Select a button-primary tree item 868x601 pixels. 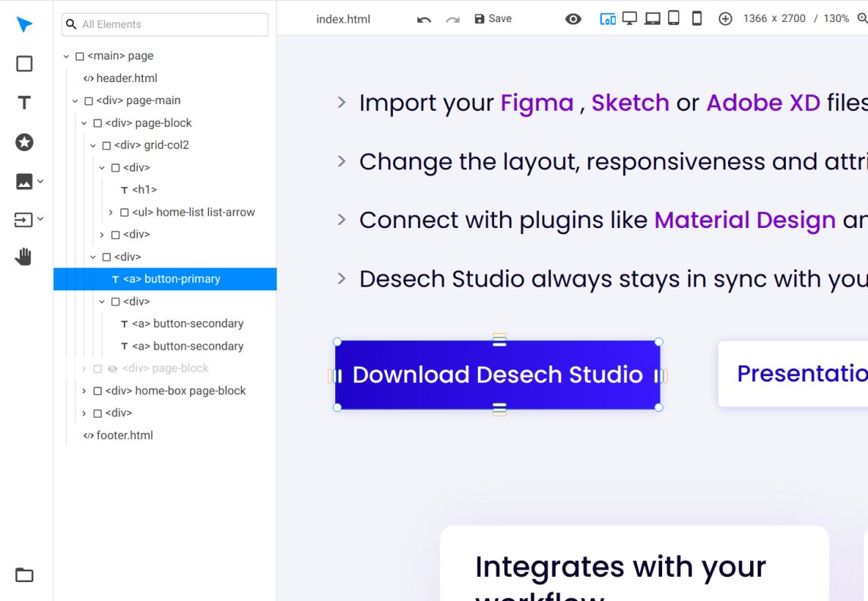point(165,279)
